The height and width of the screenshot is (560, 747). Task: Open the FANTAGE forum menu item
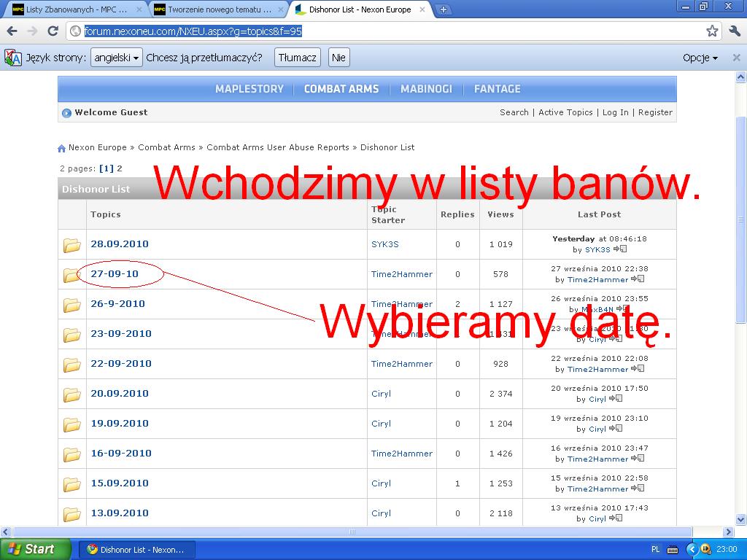[497, 89]
